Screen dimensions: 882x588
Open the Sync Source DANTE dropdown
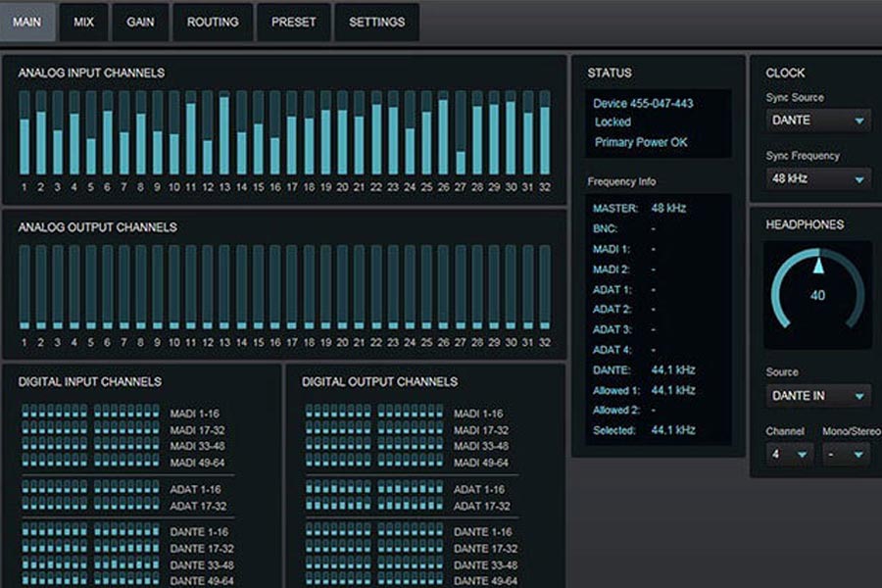pyautogui.click(x=818, y=121)
